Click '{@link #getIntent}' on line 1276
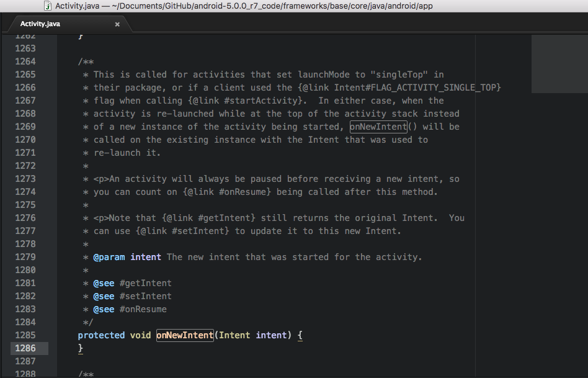The height and width of the screenshot is (378, 588). [209, 218]
